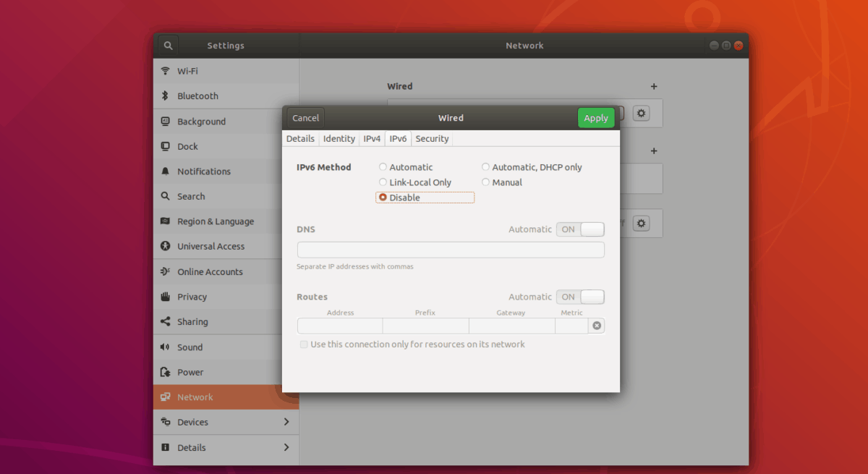868x474 pixels.
Task: Remove the route entry with the x icon
Action: pos(596,326)
